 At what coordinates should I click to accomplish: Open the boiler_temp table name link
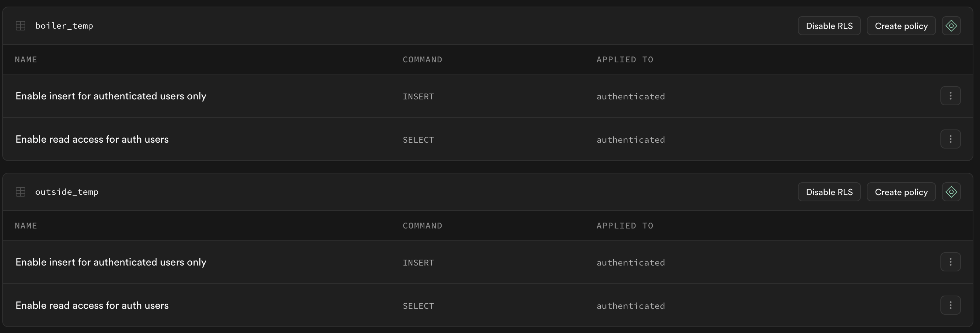[64, 26]
